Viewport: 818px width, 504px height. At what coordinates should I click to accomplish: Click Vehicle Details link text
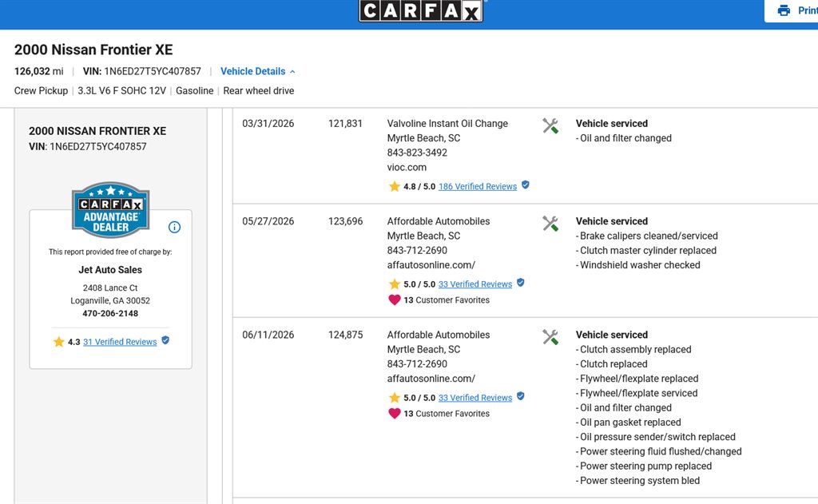click(x=253, y=71)
